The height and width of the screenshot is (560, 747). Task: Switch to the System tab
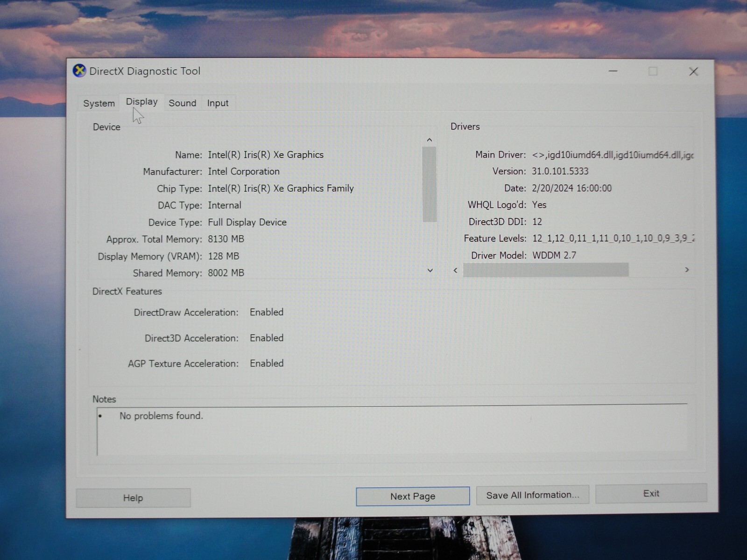[x=99, y=103]
